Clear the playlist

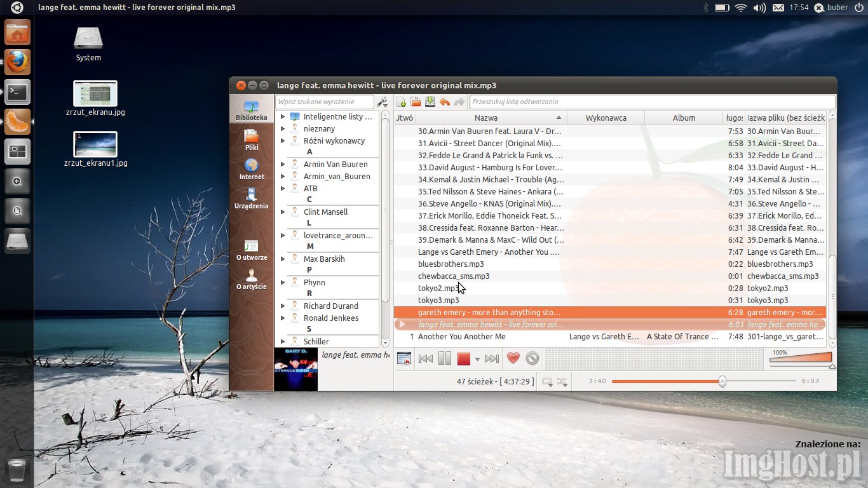click(x=404, y=359)
